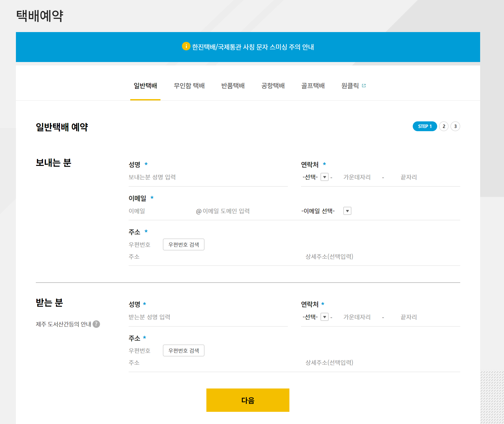Viewport: 504px width, 424px height.
Task: Click the 제주 도서산간등의 안내 text
Action: coord(63,324)
